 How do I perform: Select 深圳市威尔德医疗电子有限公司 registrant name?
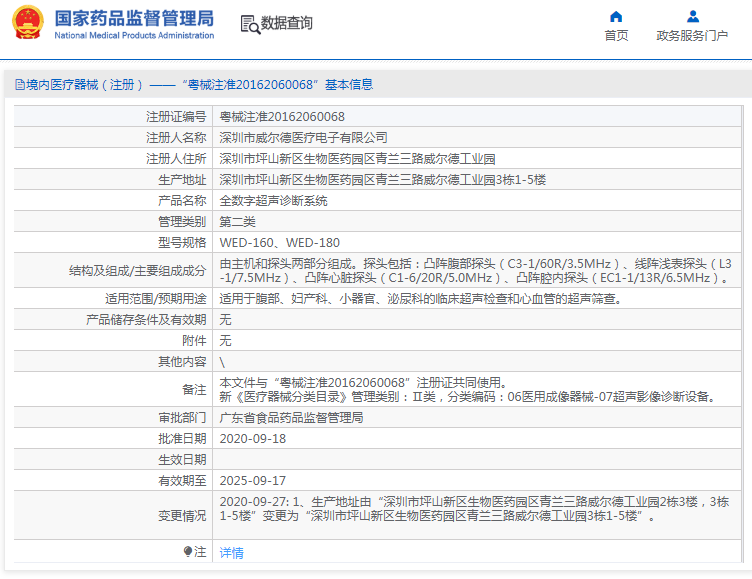click(x=303, y=138)
